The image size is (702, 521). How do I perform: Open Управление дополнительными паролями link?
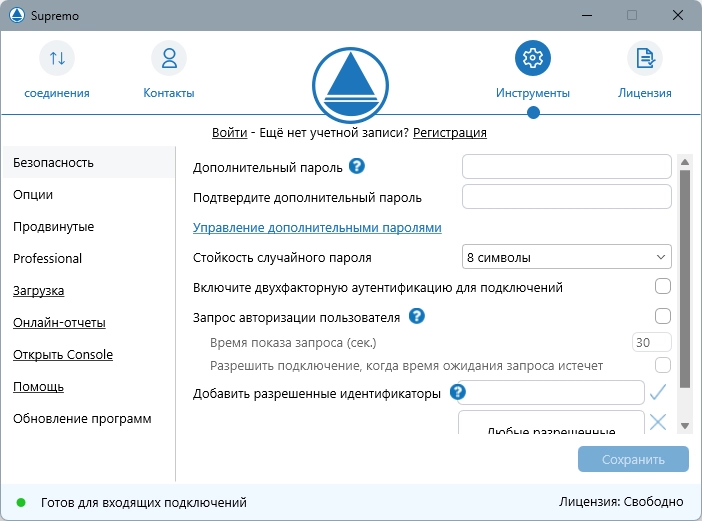[317, 227]
